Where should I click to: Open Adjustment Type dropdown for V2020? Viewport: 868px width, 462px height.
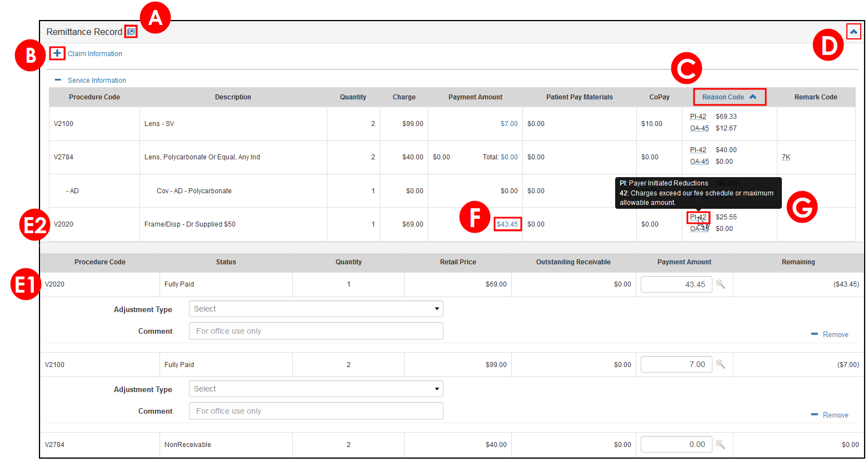pyautogui.click(x=316, y=309)
